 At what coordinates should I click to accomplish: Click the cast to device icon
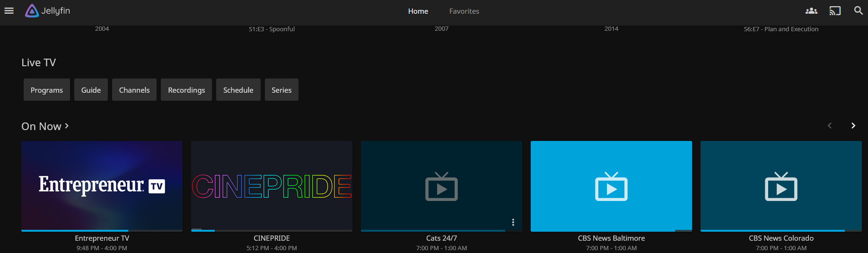[x=835, y=11]
